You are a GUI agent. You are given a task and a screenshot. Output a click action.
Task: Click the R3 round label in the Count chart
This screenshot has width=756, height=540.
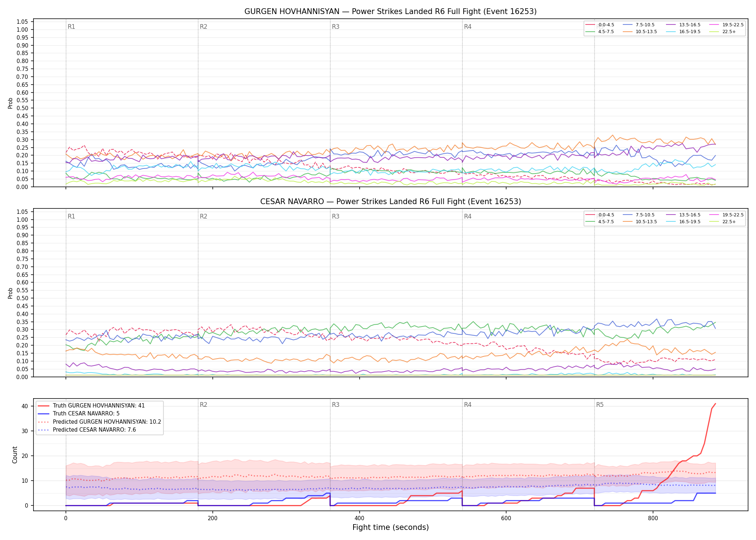(336, 405)
